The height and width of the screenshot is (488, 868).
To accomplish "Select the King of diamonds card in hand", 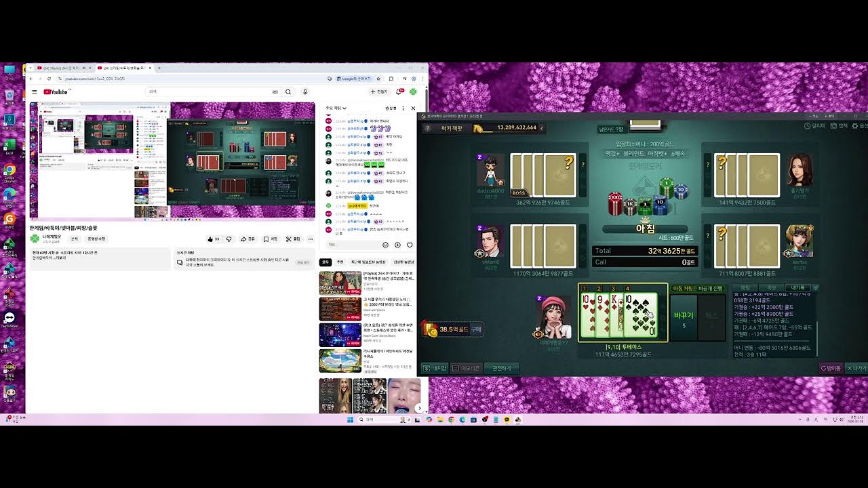I will [616, 316].
